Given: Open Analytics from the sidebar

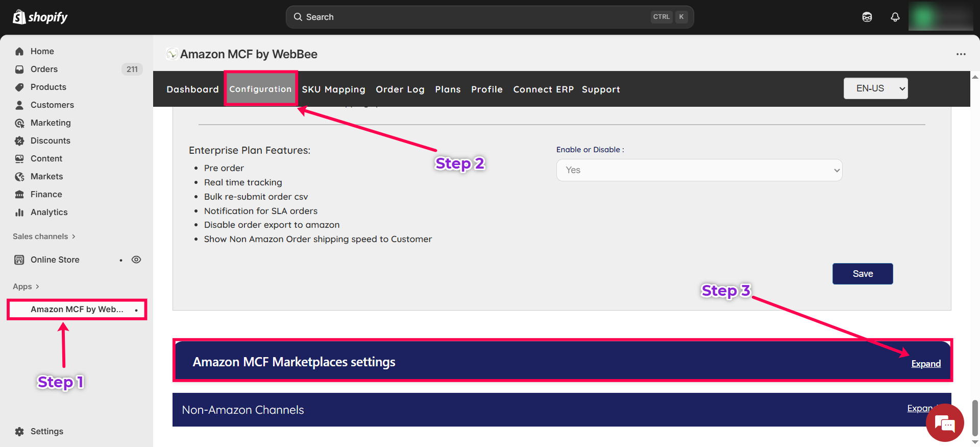Looking at the screenshot, I should coord(48,212).
